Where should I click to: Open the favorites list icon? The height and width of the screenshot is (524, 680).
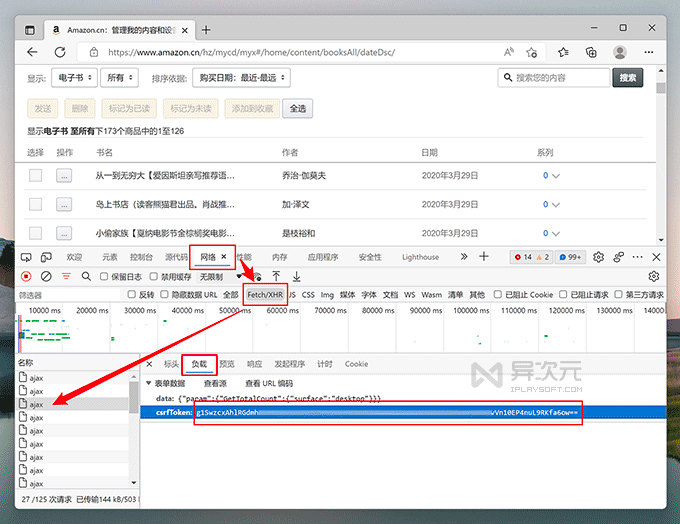click(x=563, y=52)
